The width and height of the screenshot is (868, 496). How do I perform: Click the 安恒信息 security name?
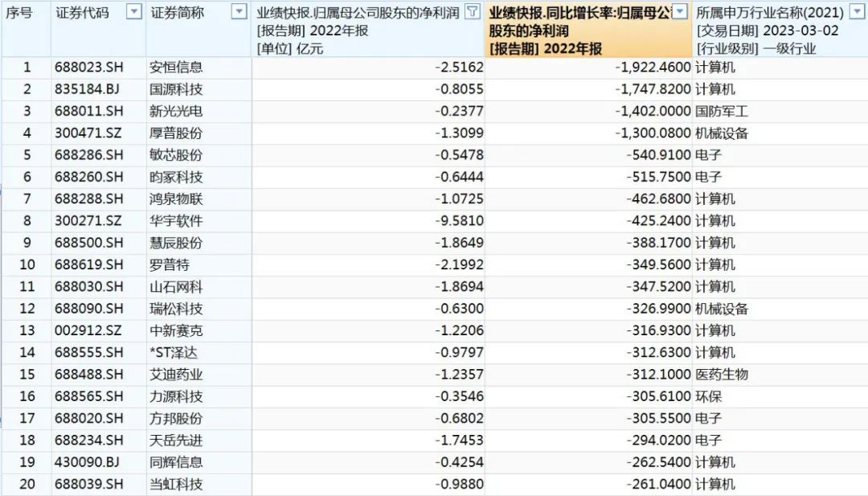coord(176,68)
